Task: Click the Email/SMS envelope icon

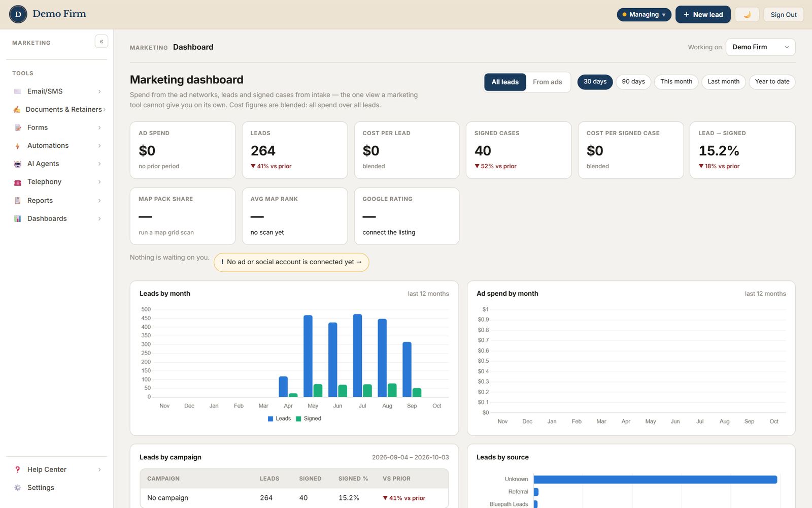Action: pyautogui.click(x=18, y=91)
